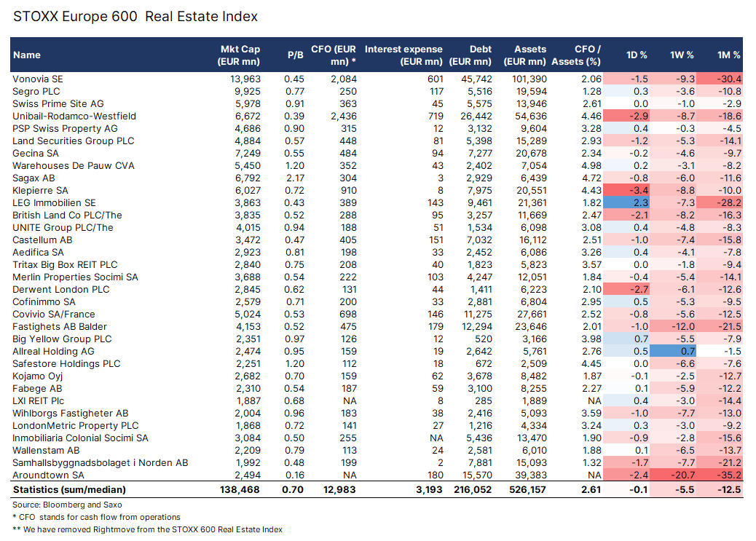Select 'Swiss Prime Site AG' in the table
The image size is (756, 541).
(58, 103)
